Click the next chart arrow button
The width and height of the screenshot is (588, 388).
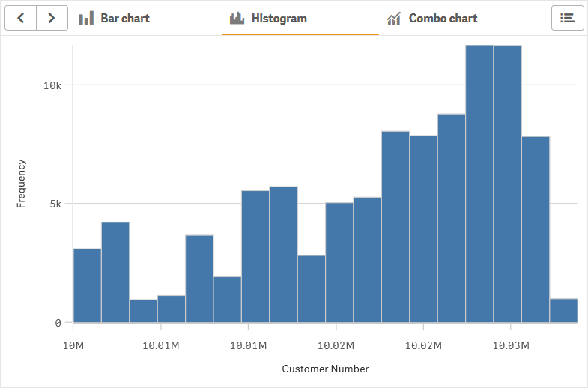pyautogui.click(x=52, y=18)
